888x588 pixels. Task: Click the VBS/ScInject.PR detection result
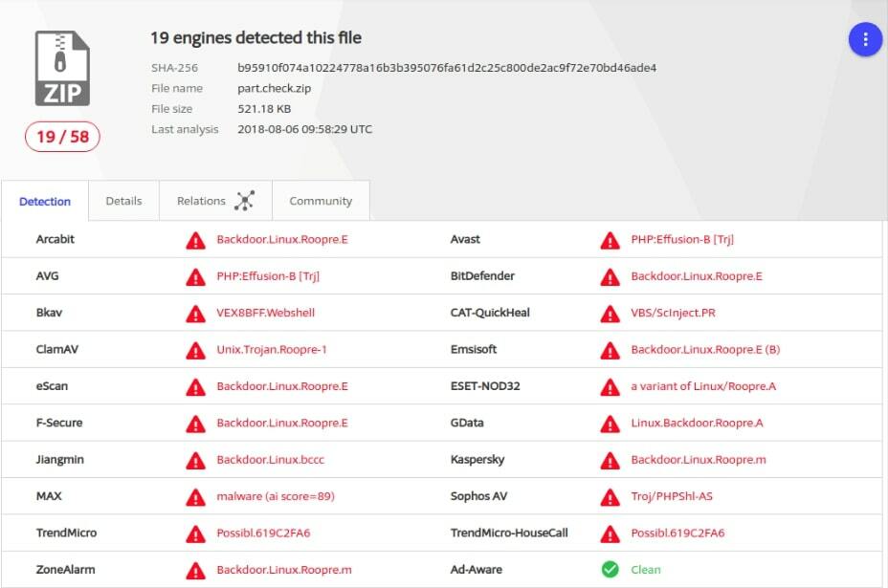[x=674, y=313]
